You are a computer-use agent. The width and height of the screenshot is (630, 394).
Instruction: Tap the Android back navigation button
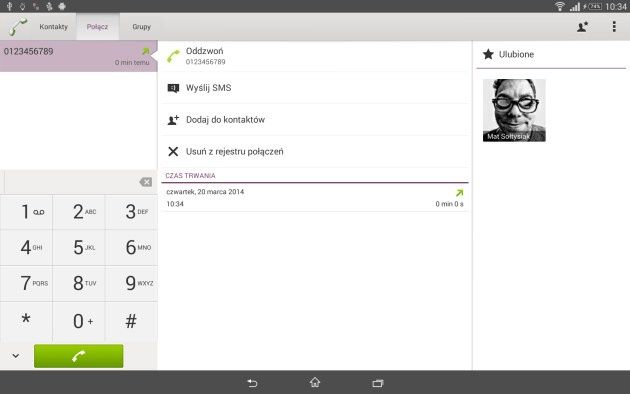tap(252, 383)
